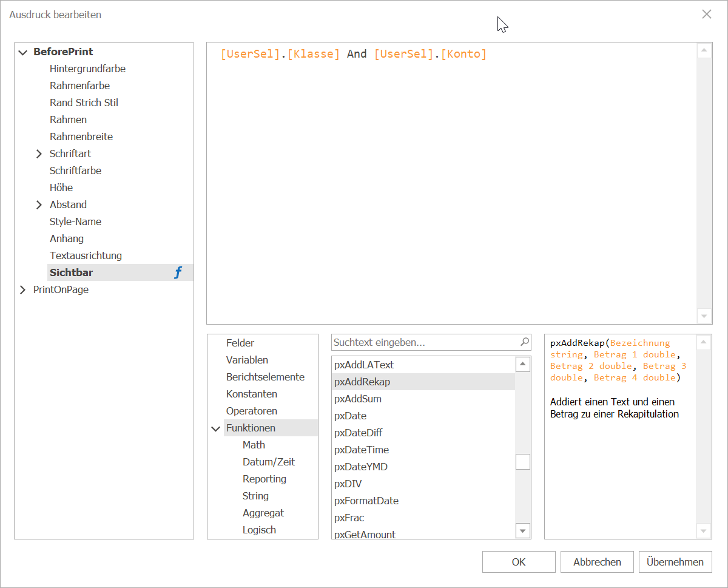Expand the Abstand property
This screenshot has width=728, height=588.
(x=39, y=205)
